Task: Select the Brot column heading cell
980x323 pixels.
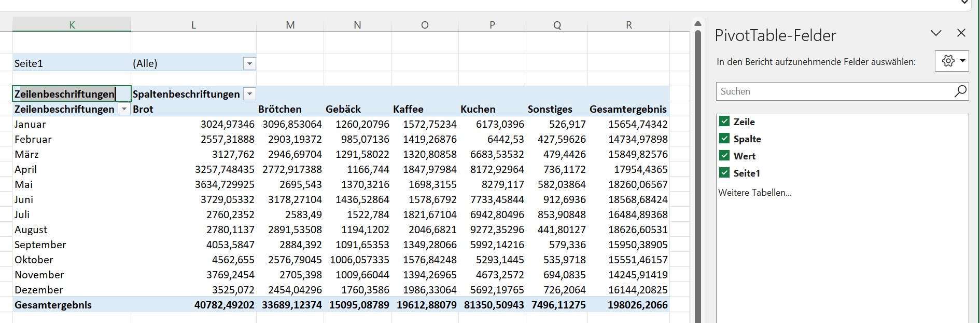Action: coord(193,109)
